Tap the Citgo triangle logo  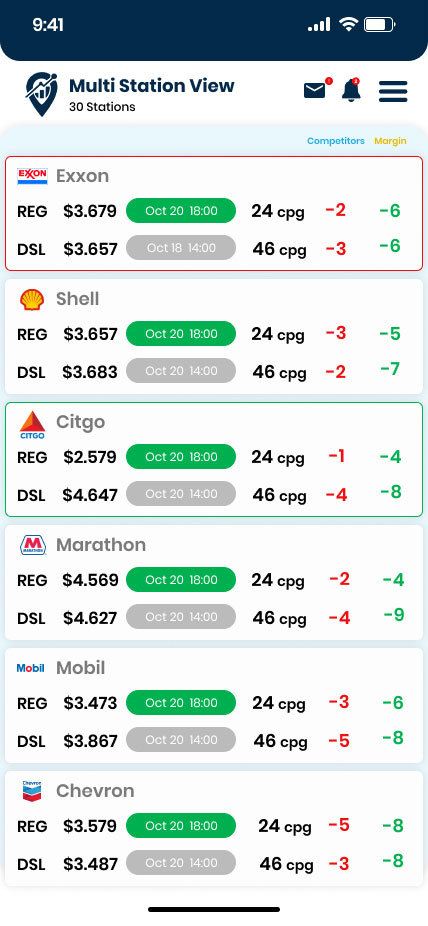[x=32, y=425]
